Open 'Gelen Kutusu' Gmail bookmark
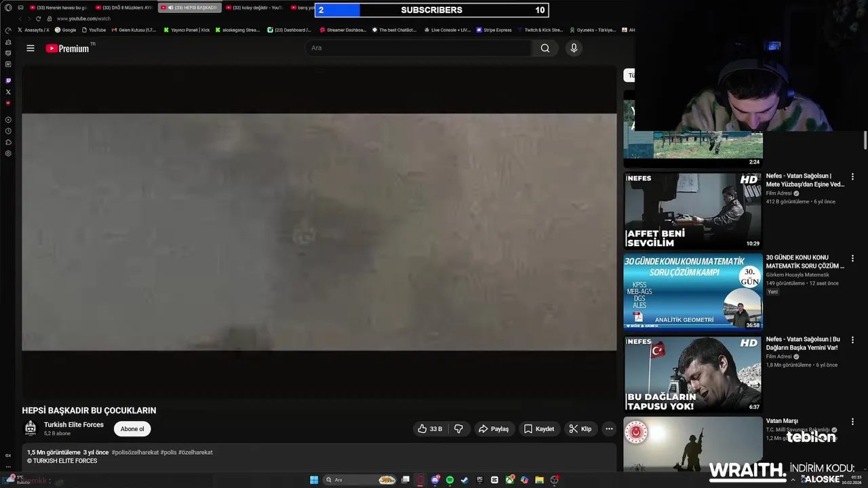The image size is (868, 488). coord(134,30)
